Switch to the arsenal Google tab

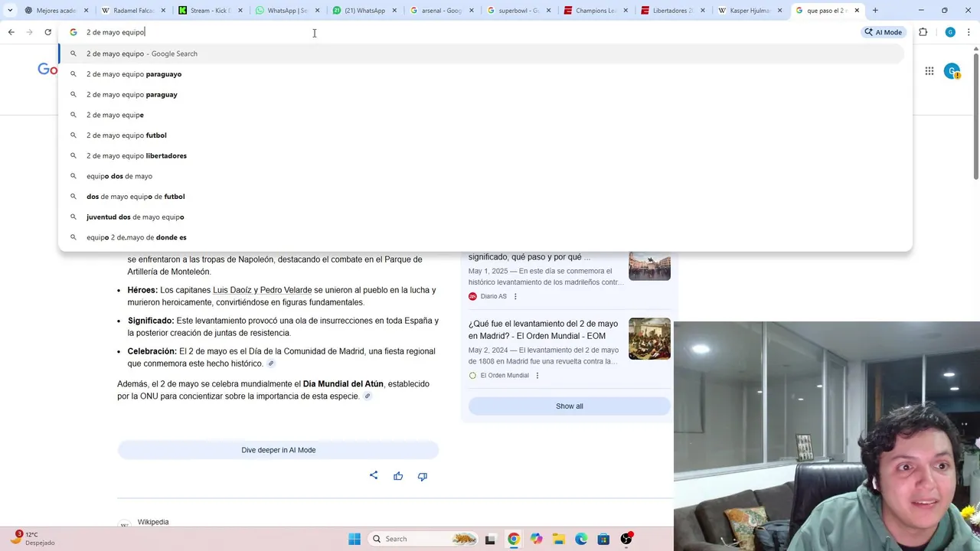442,11
